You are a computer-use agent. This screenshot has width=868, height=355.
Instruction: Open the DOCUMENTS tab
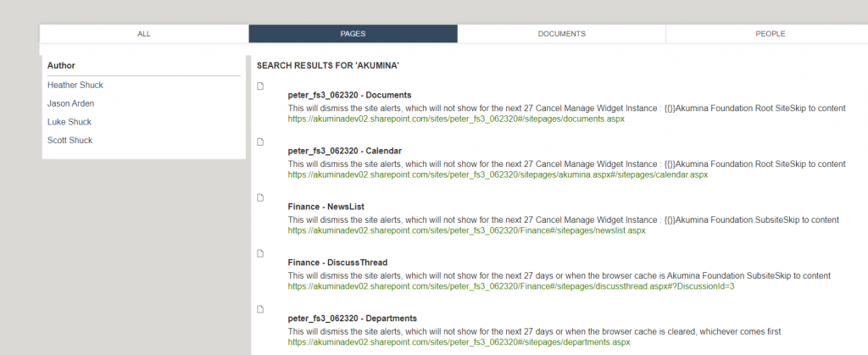point(561,34)
